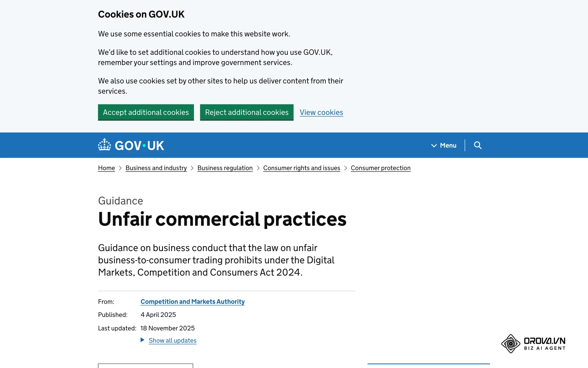The height and width of the screenshot is (368, 588).
Task: Click the published date 4 April 2025
Action: [158, 315]
